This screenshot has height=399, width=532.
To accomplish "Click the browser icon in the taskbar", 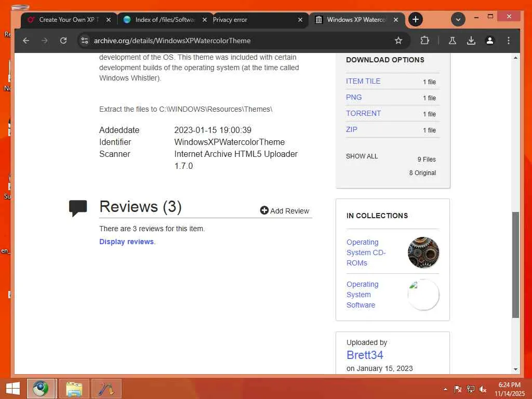I will click(x=41, y=389).
